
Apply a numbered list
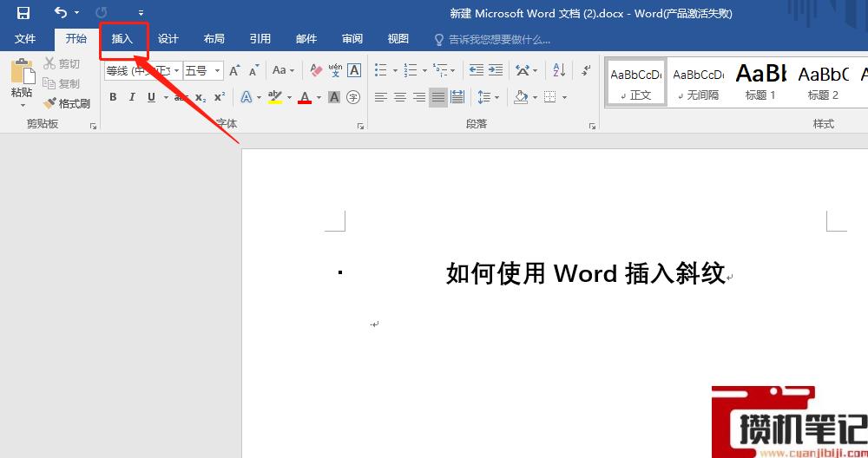(x=411, y=70)
